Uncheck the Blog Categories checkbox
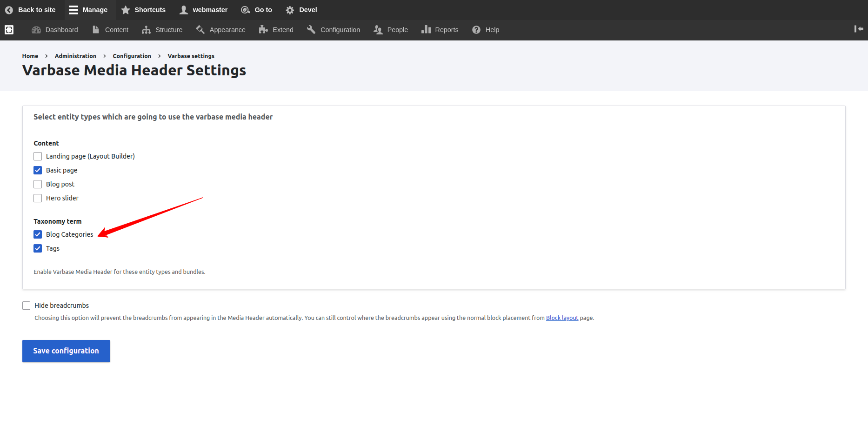The width and height of the screenshot is (868, 439). click(38, 234)
